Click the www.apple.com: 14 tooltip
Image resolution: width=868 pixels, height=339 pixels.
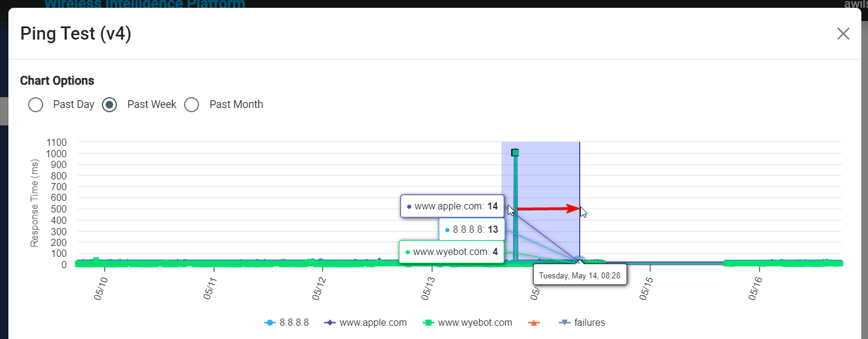tap(453, 206)
